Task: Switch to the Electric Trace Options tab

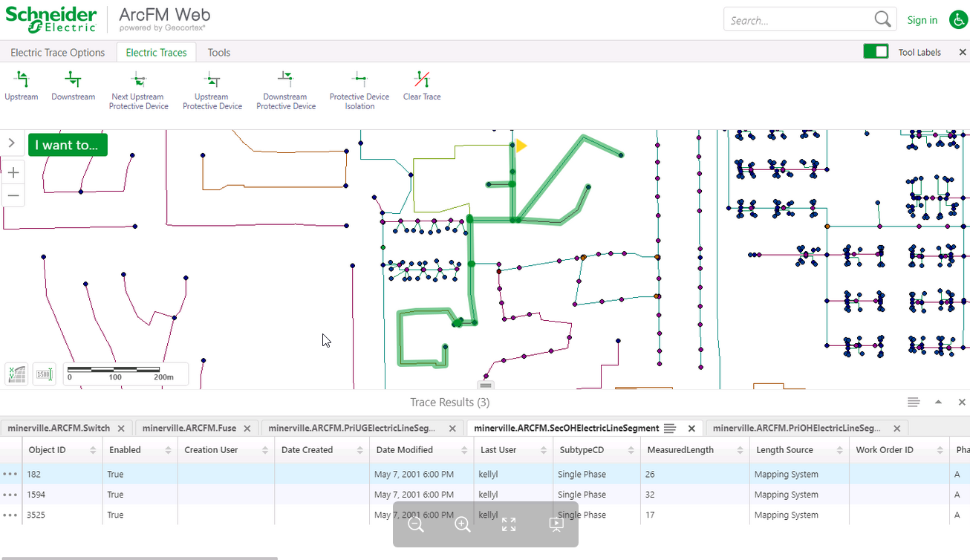Action: [58, 52]
